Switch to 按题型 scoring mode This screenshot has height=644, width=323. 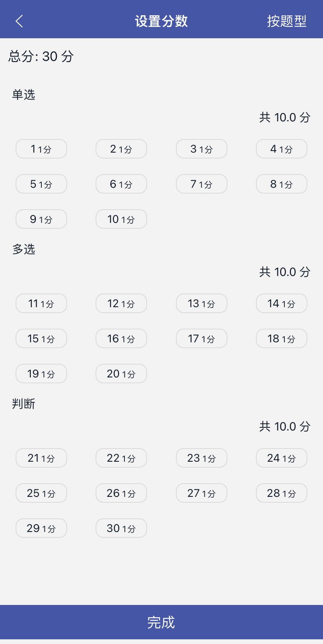pos(286,21)
